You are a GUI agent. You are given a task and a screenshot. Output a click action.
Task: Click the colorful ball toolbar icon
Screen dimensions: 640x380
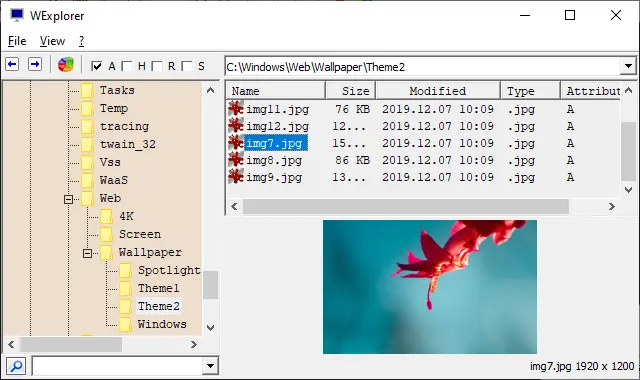[65, 64]
